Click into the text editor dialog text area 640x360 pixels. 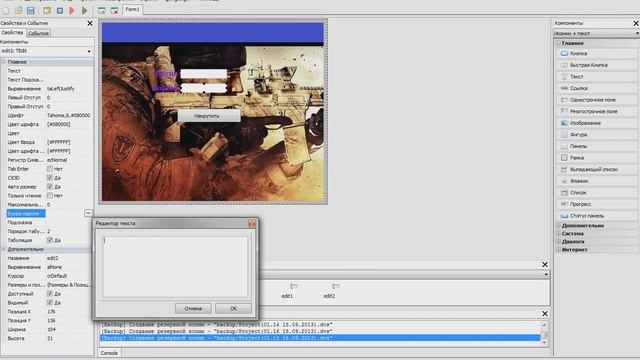175,267
